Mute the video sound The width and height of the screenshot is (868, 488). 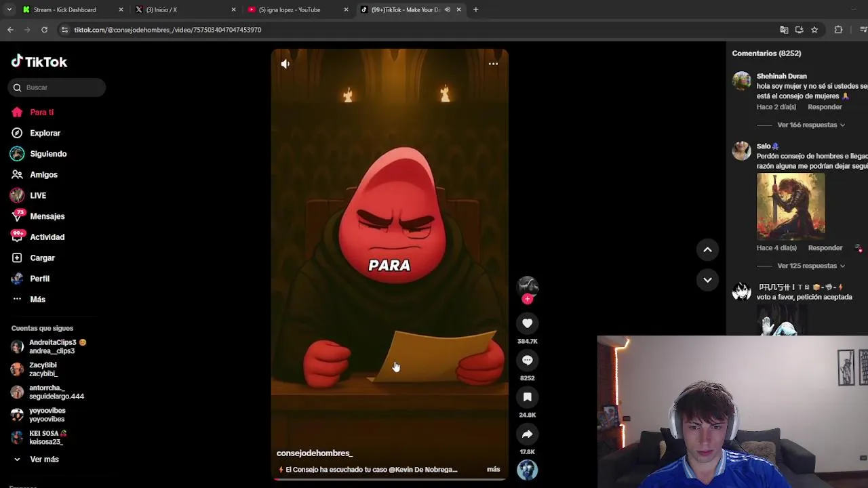click(285, 64)
